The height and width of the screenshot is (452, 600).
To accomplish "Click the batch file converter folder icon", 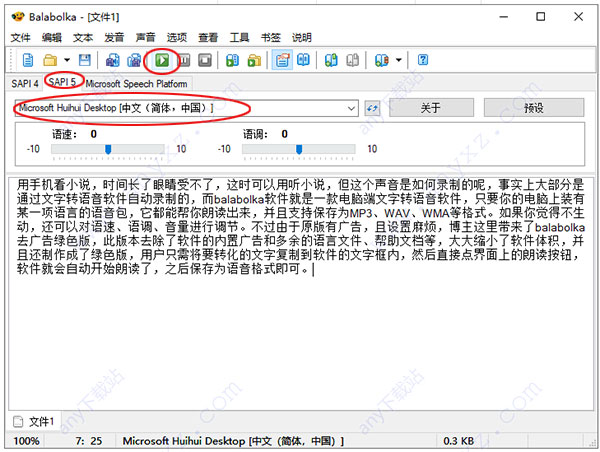I will pyautogui.click(x=254, y=60).
